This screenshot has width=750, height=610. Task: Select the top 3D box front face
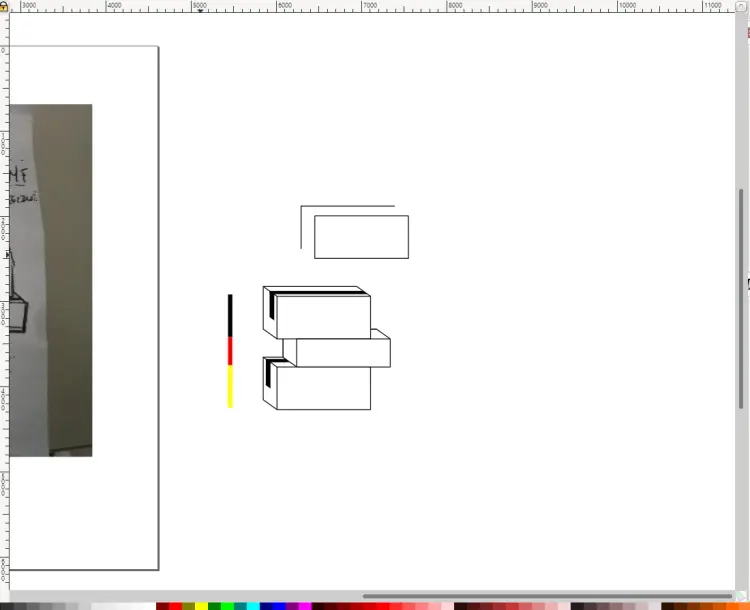pyautogui.click(x=324, y=317)
